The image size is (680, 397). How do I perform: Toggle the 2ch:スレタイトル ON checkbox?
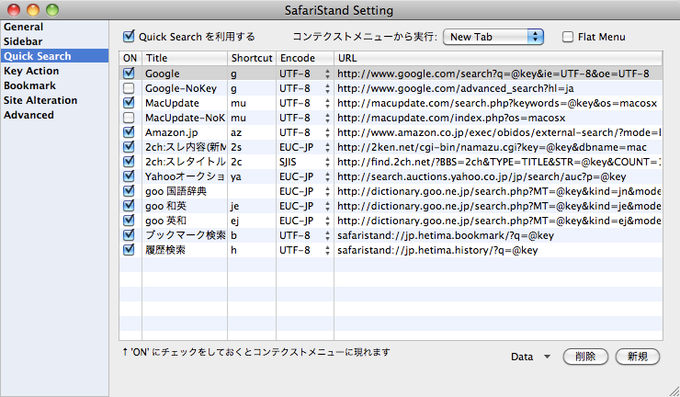pos(129,161)
